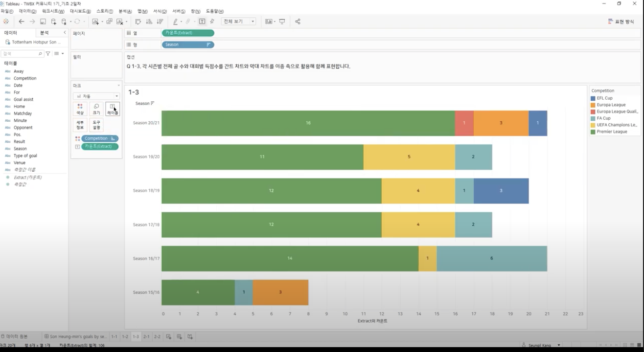This screenshot has width=644, height=352.
Task: Open the 표현 방식 Show Me panel
Action: (621, 22)
